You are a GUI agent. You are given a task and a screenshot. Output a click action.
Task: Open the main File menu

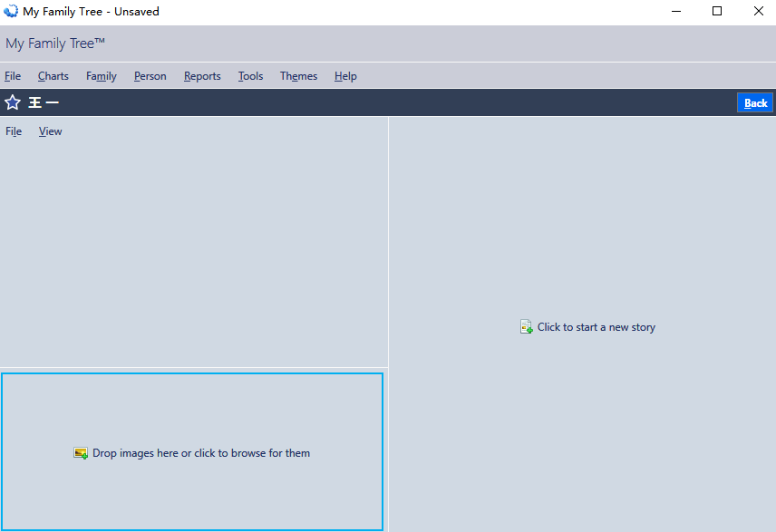pos(13,76)
